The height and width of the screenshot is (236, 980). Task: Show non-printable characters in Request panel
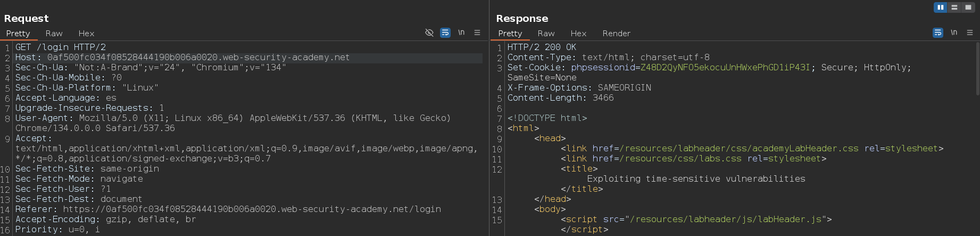tap(461, 32)
